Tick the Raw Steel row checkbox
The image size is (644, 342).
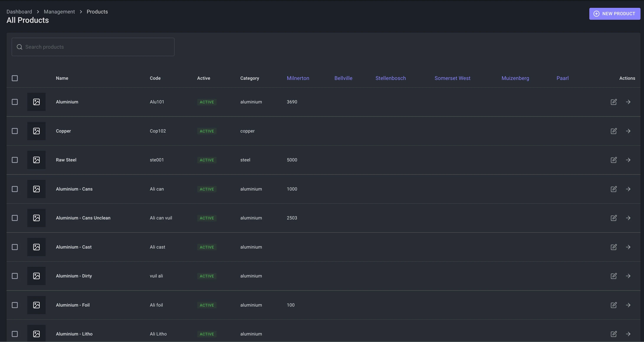[15, 160]
